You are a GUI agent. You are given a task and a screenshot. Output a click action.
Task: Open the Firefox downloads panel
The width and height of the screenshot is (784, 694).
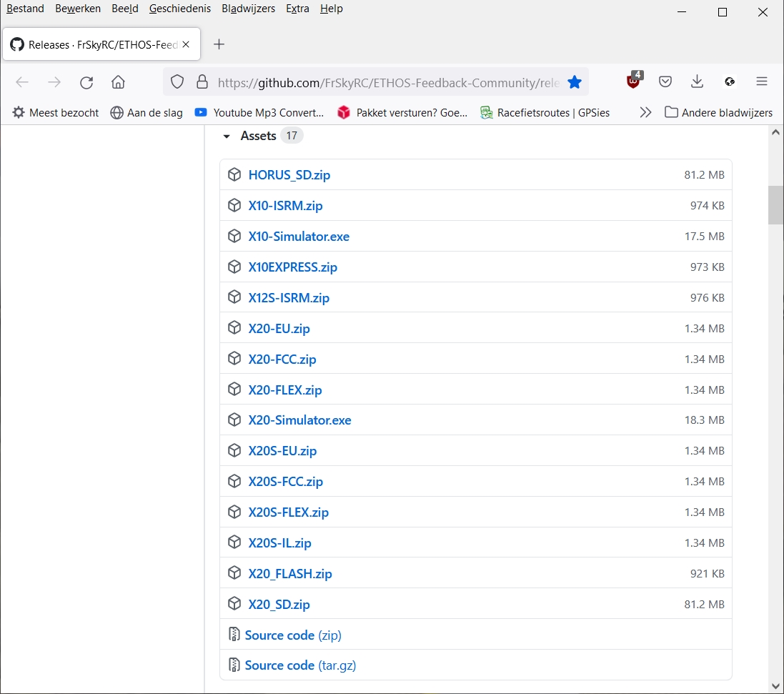tap(697, 81)
